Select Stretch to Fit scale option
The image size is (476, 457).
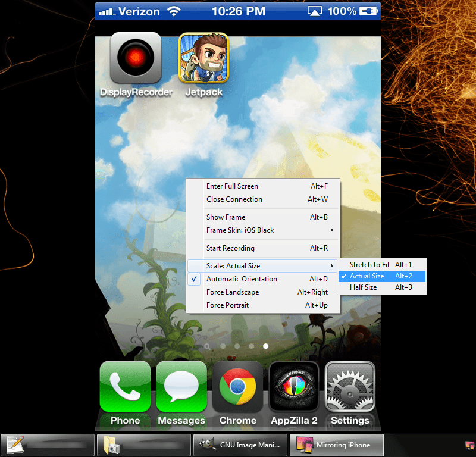pyautogui.click(x=382, y=265)
